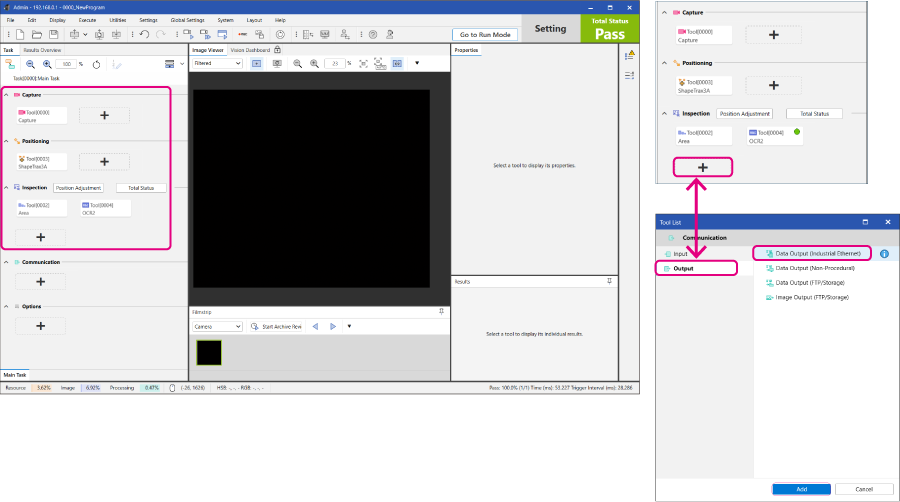Open the Camera source dropdown in Filmstrip
The height and width of the screenshot is (502, 900).
pos(217,326)
